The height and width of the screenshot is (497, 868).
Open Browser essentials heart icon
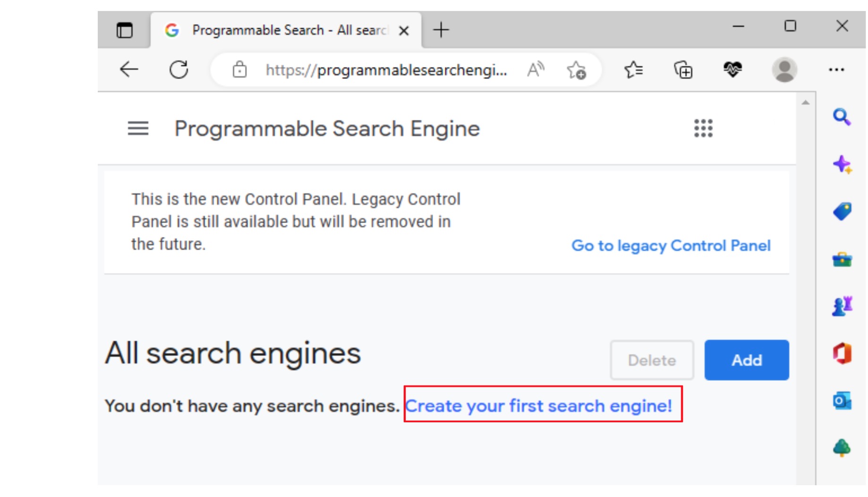pos(732,69)
